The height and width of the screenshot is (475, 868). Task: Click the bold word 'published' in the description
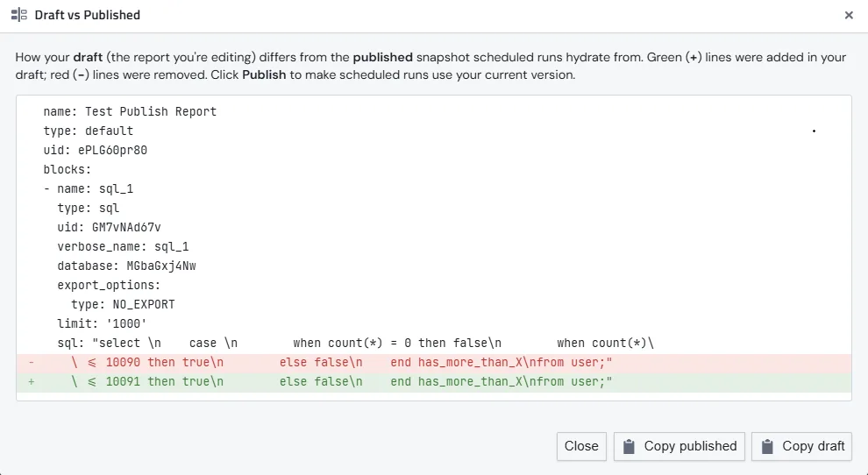point(383,57)
